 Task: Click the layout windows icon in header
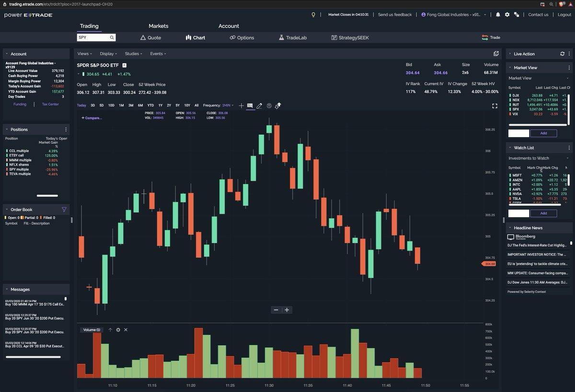[517, 14]
